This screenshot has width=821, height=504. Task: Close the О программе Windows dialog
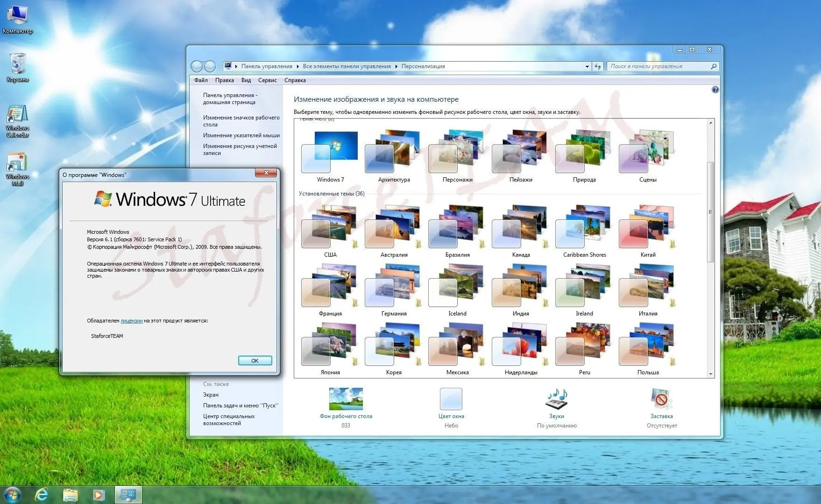point(266,173)
